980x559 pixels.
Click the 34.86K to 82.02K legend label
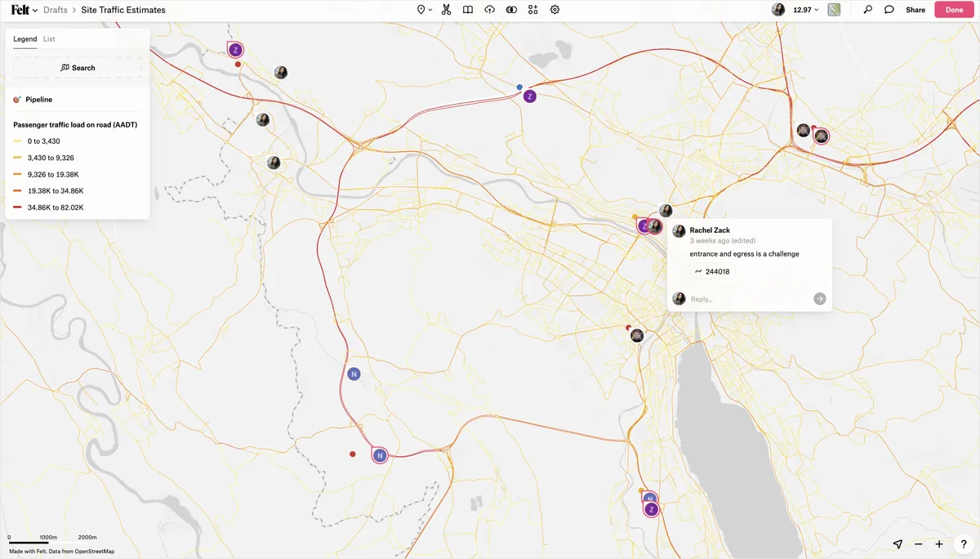[x=56, y=208]
